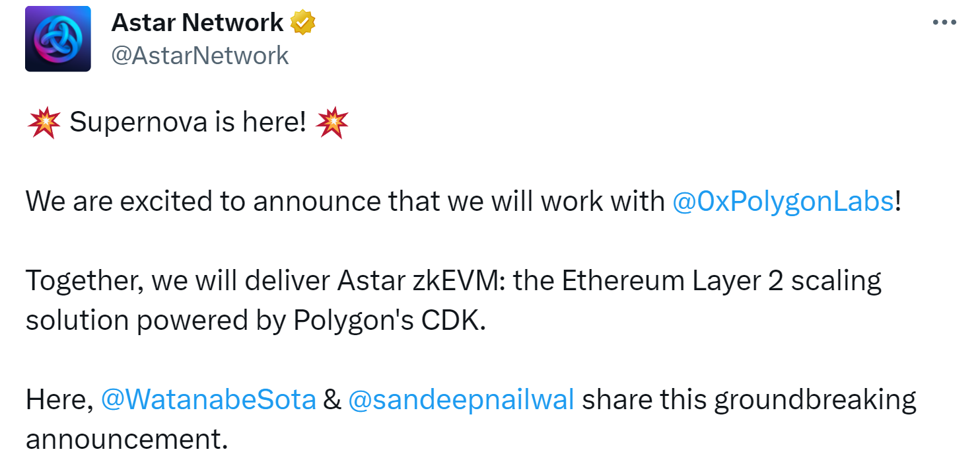Screen dimensions: 980x468
Task: Click the collision emoji before Supernova
Action: click(44, 123)
